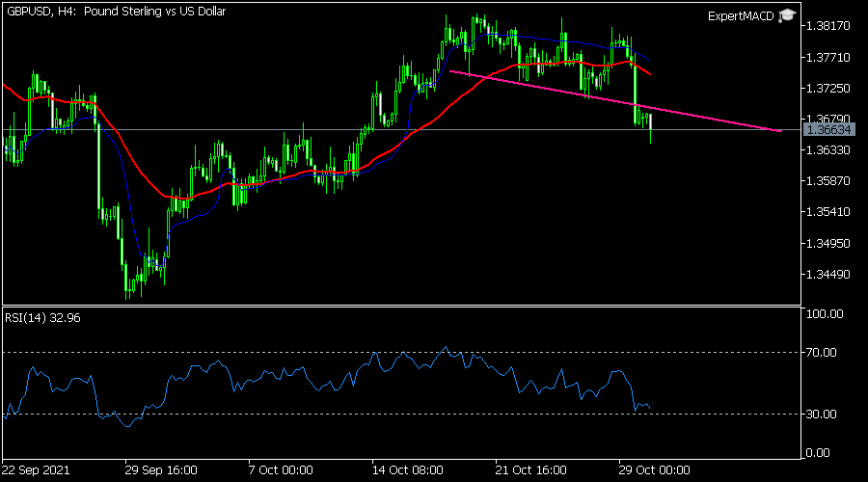868x482 pixels.
Task: Click the ExpertMACD graduation cap icon
Action: (x=787, y=16)
